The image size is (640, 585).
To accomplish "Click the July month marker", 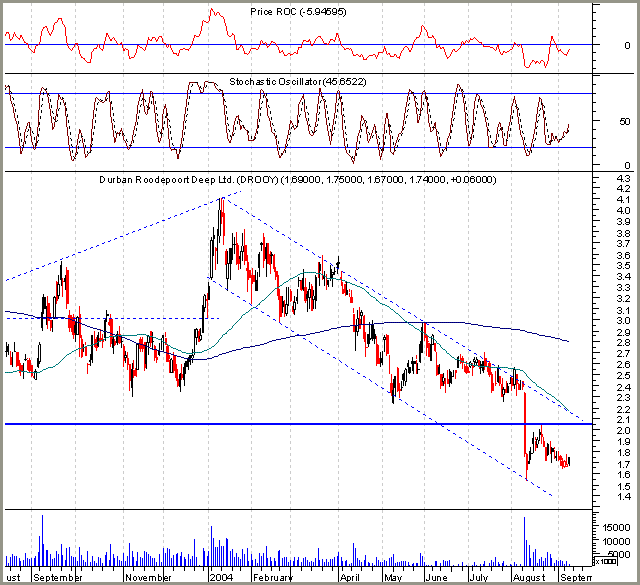I will pos(478,578).
